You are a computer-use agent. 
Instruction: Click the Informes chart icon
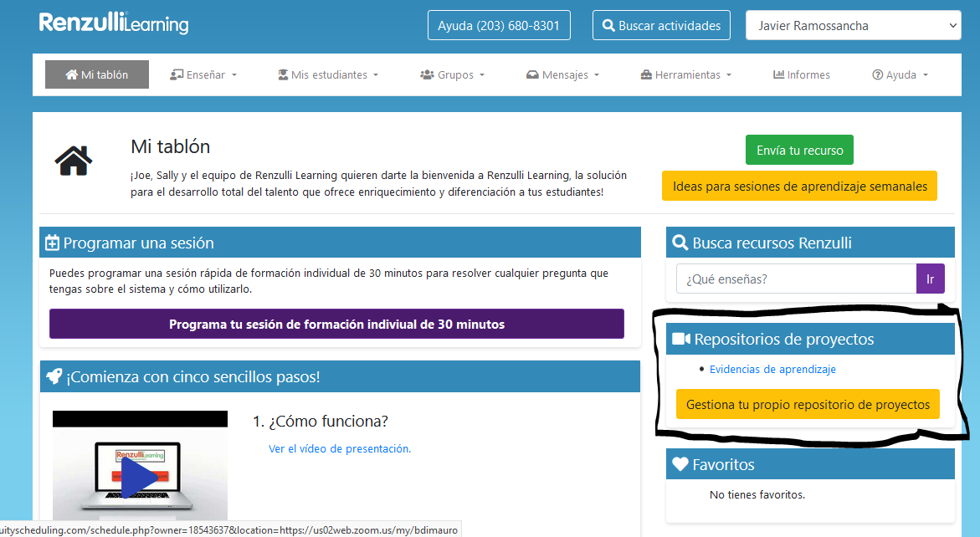[x=779, y=74]
